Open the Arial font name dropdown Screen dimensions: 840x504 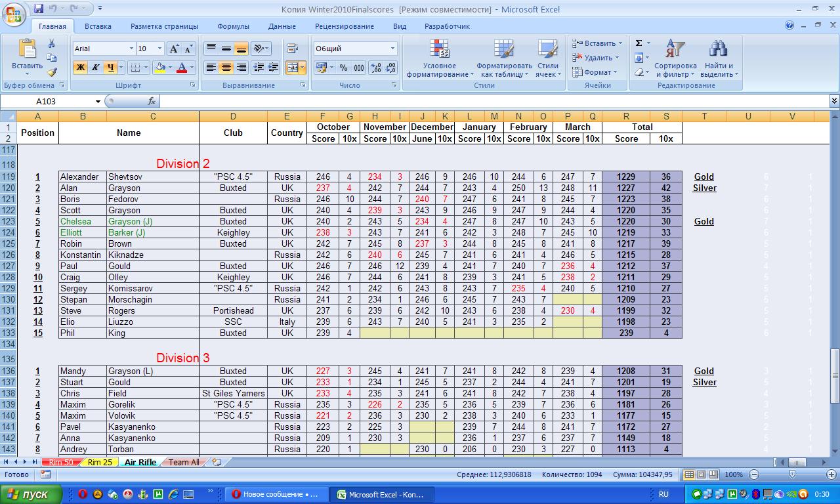(130, 49)
